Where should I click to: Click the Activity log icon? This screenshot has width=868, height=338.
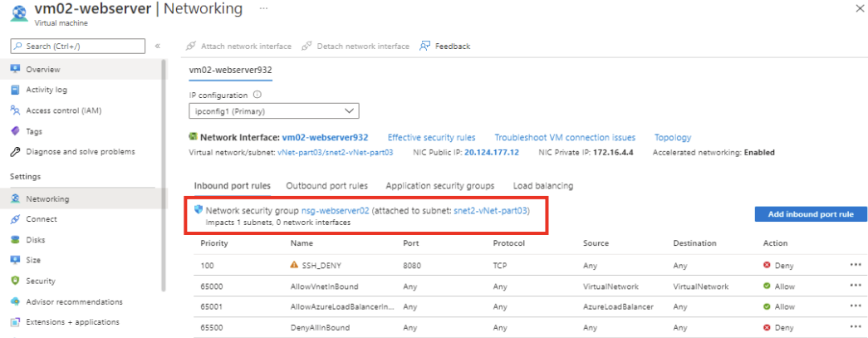[16, 90]
